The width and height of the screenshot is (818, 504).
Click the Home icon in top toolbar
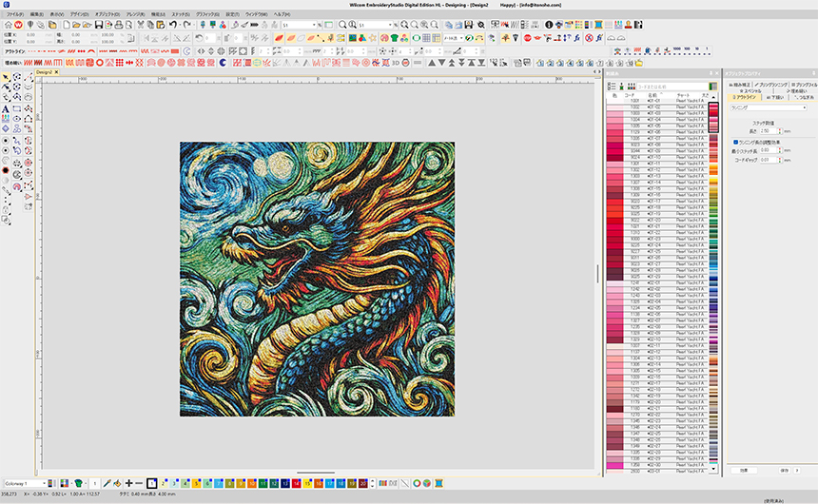[x=8, y=24]
